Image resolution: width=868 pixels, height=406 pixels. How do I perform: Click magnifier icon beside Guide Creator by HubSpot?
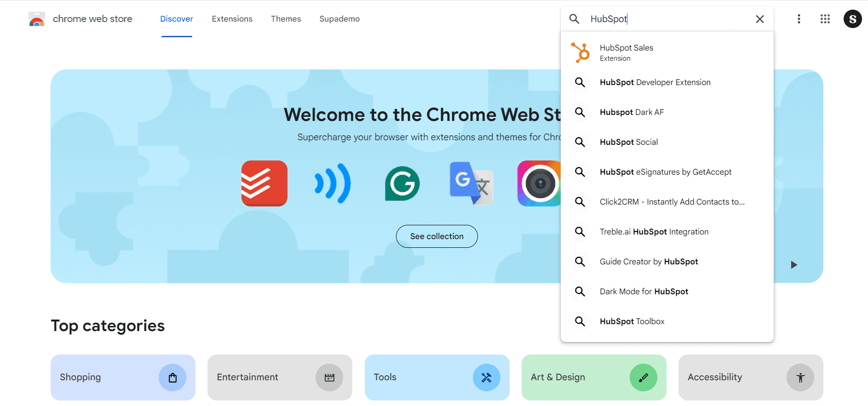580,262
